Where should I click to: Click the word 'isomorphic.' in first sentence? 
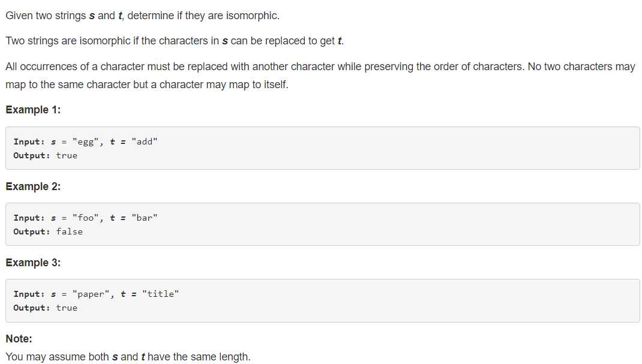click(x=253, y=16)
